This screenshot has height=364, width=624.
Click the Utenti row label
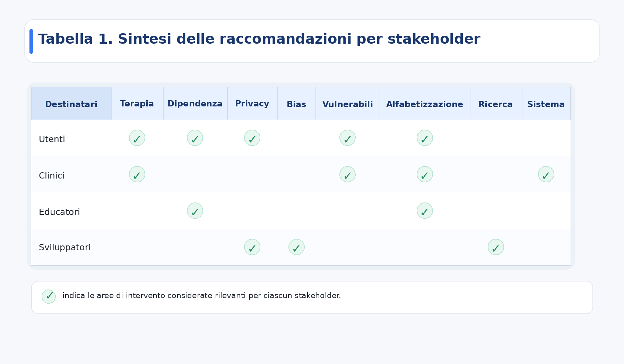click(x=52, y=139)
